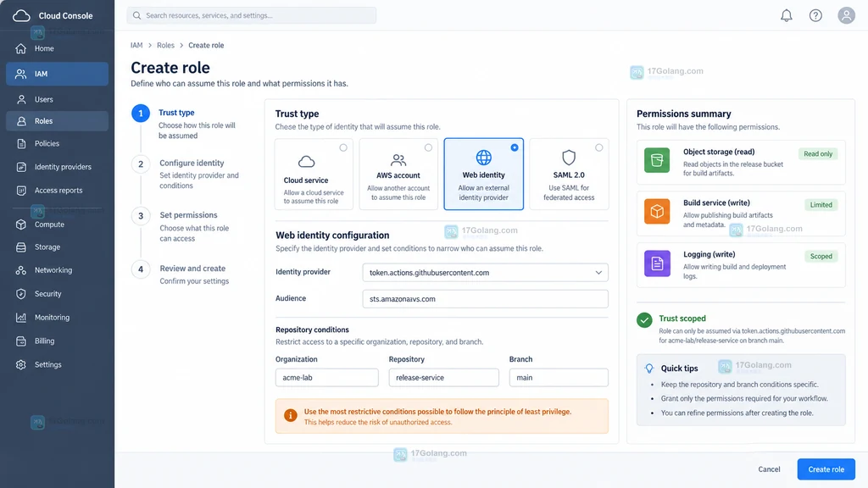Image resolution: width=868 pixels, height=488 pixels.
Task: Click the Object storage green bucket icon
Action: pyautogui.click(x=657, y=160)
